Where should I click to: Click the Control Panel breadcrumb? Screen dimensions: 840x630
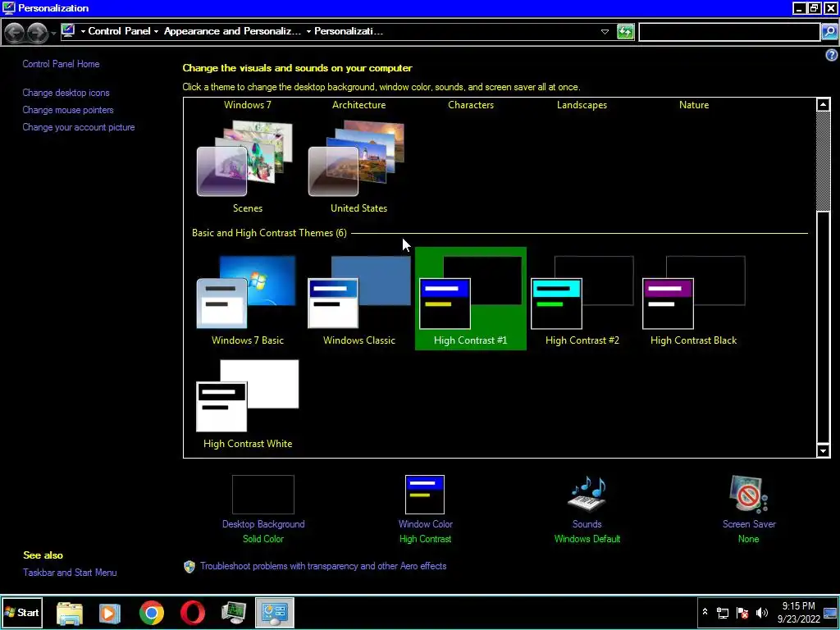(x=119, y=31)
